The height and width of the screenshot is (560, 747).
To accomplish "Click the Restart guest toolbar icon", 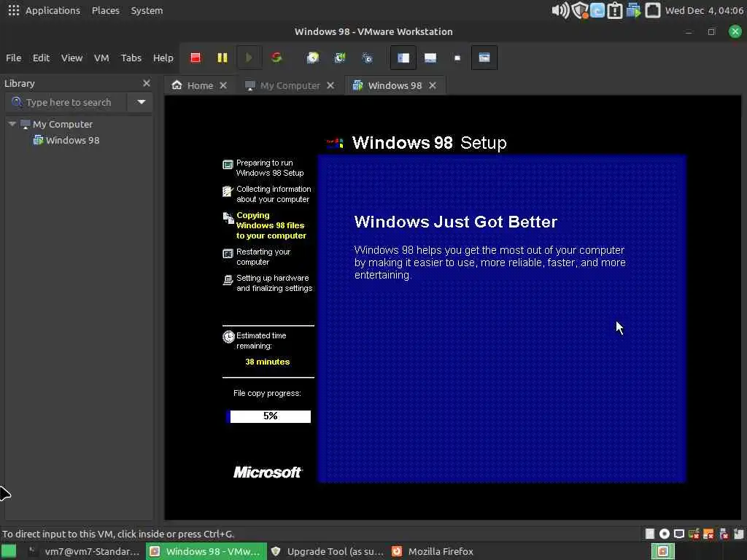I will coord(276,58).
